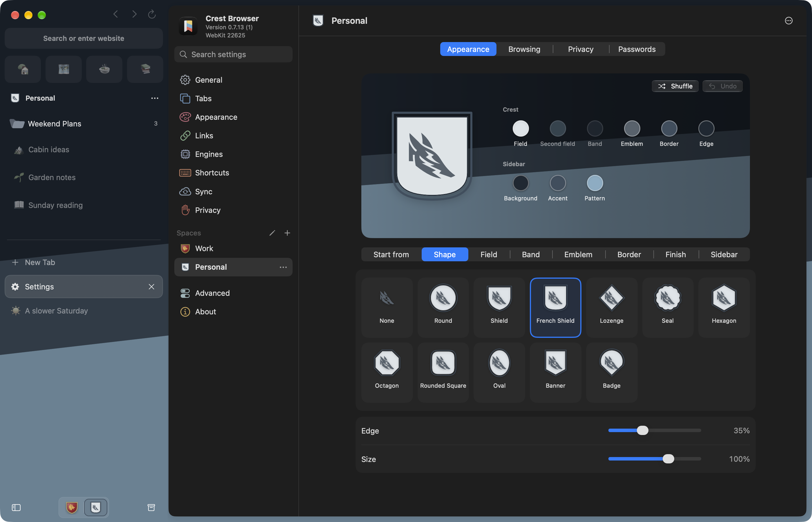Open the Shortcuts settings section

click(233, 173)
